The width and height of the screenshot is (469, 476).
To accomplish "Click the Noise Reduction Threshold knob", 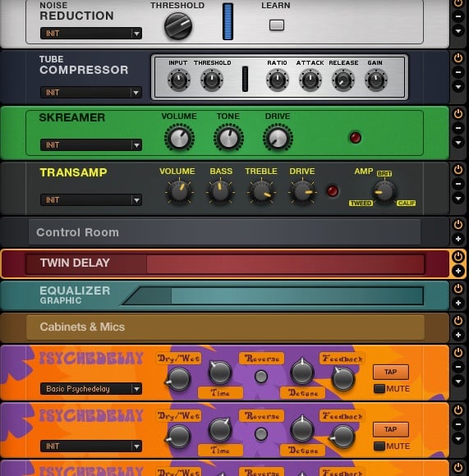I will click(178, 26).
